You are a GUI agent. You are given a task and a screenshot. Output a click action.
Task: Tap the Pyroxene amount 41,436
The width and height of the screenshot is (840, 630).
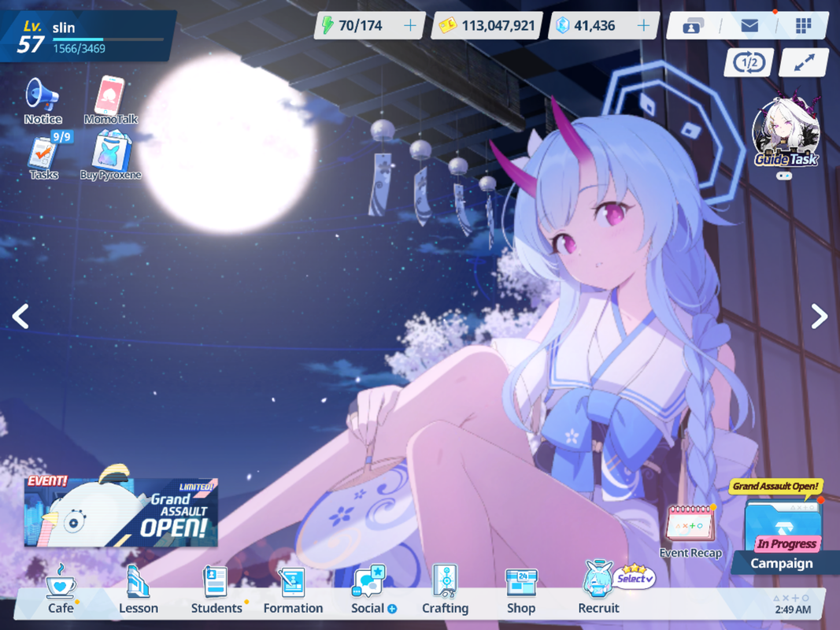tap(594, 25)
